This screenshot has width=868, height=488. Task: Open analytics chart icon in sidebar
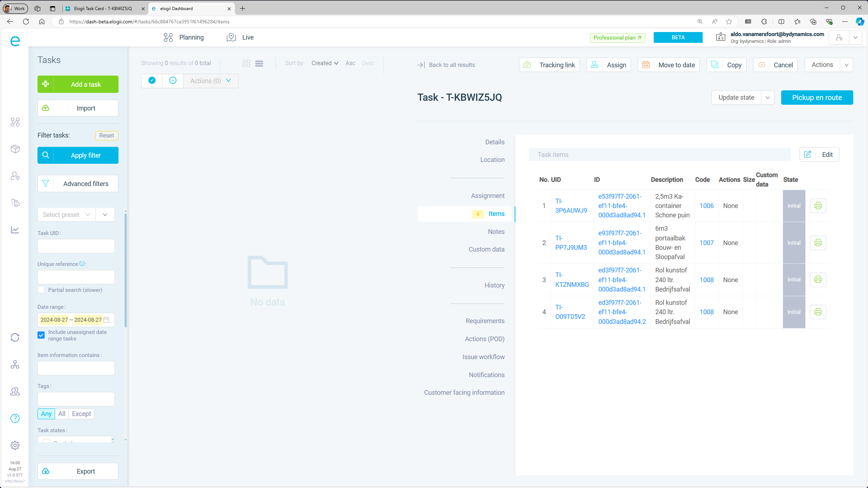(15, 230)
